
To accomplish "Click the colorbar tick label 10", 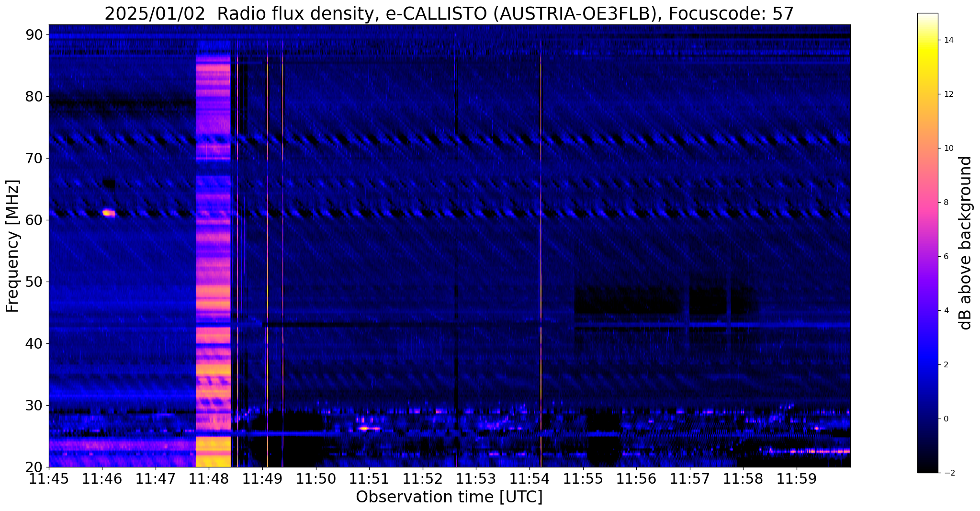I will (x=948, y=148).
